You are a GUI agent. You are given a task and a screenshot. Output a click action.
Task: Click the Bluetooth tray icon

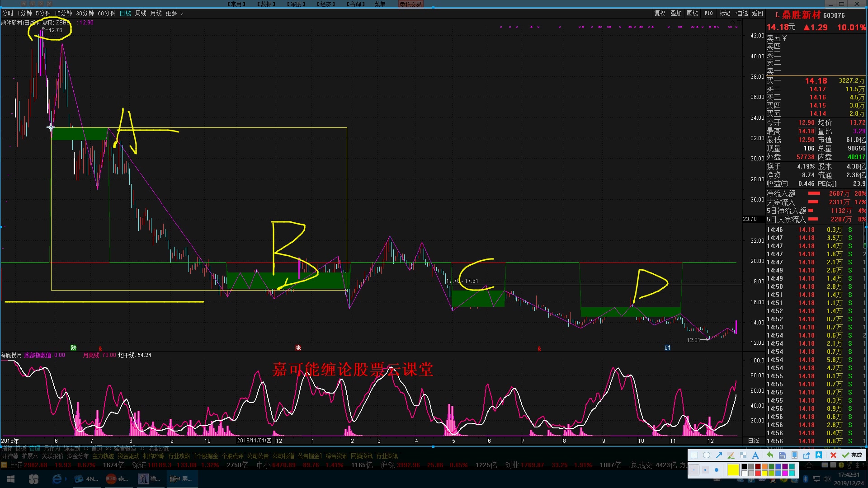tap(806, 479)
